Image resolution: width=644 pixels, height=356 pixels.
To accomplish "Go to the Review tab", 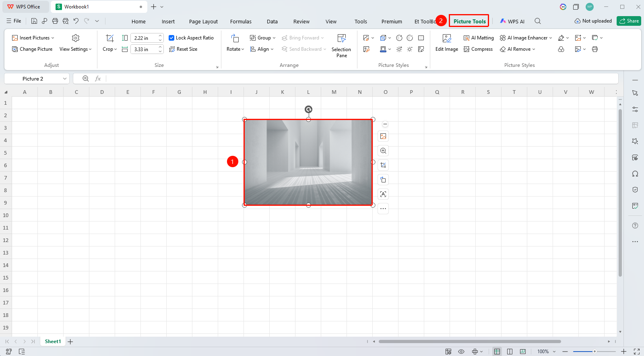I will 301,21.
